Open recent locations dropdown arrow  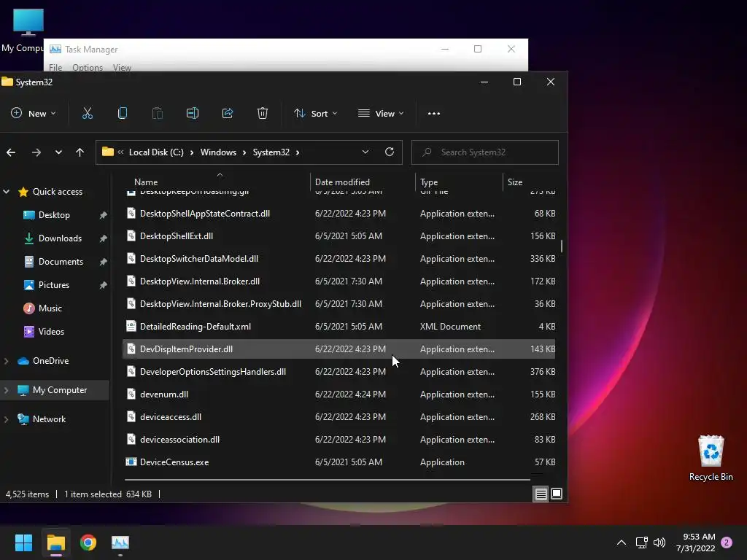coord(58,152)
